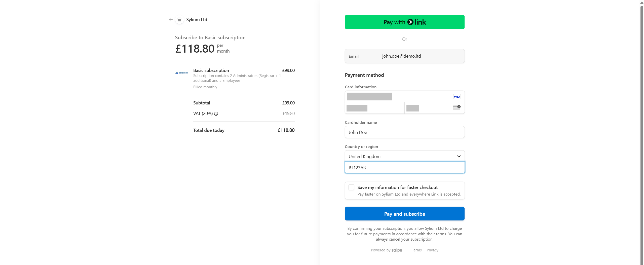Click the postal code field with BT123AB
The width and height of the screenshot is (644, 265).
pyautogui.click(x=404, y=168)
